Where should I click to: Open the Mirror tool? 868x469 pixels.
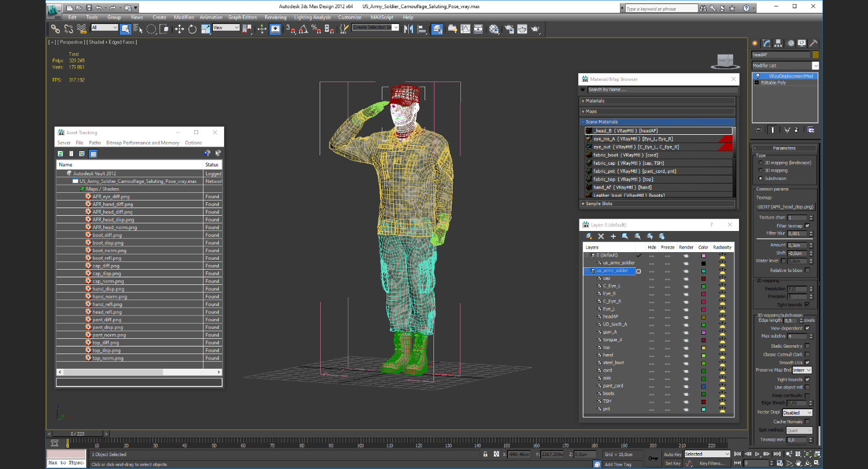point(408,29)
